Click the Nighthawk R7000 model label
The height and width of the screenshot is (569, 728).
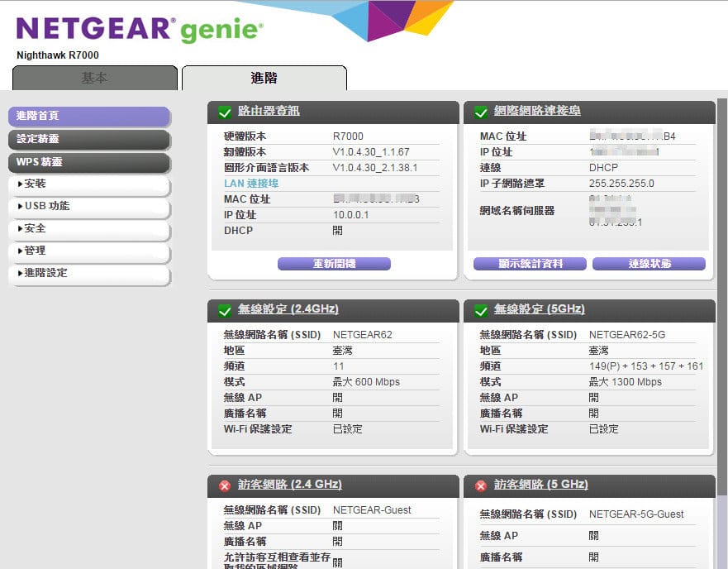(x=58, y=55)
